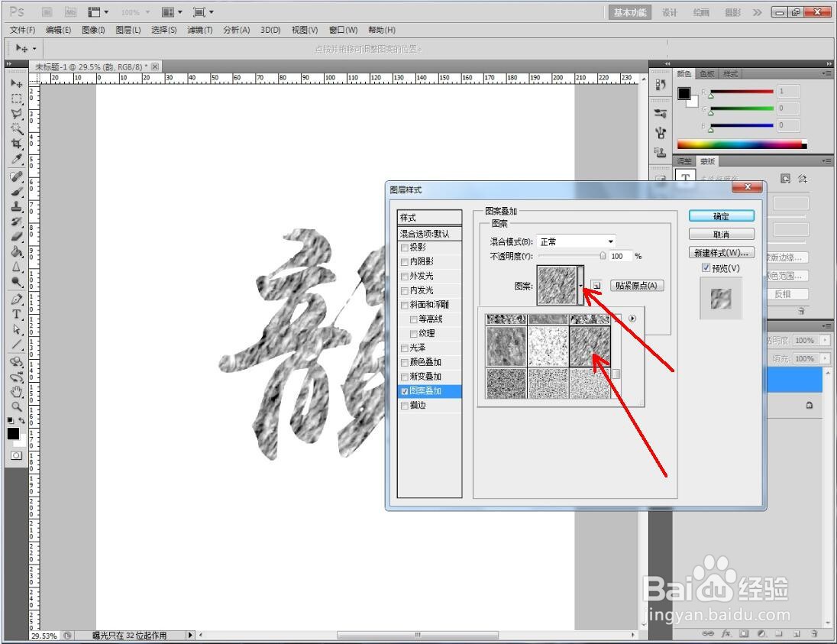This screenshot has width=837, height=644.
Task: Enable the 投影 drop shadow style checkbox
Action: tap(405, 247)
